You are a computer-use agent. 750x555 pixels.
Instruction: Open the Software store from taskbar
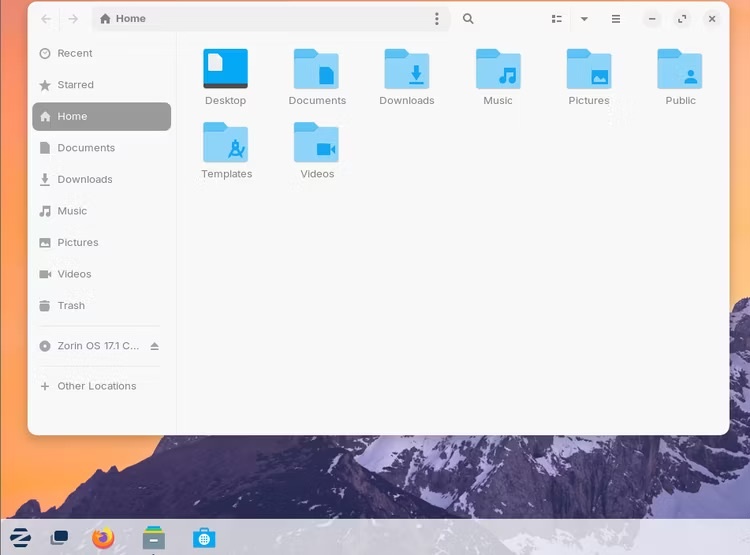pos(204,538)
